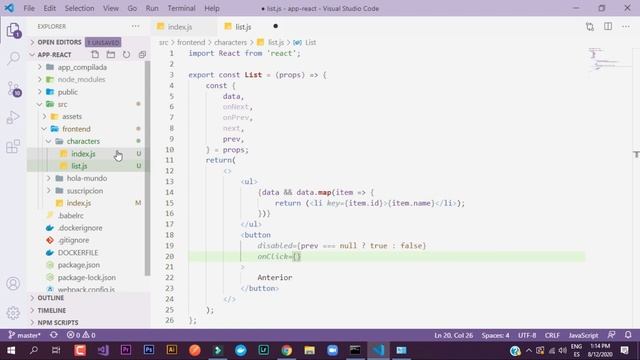Open the Zoom app from taskbar

tap(332, 350)
